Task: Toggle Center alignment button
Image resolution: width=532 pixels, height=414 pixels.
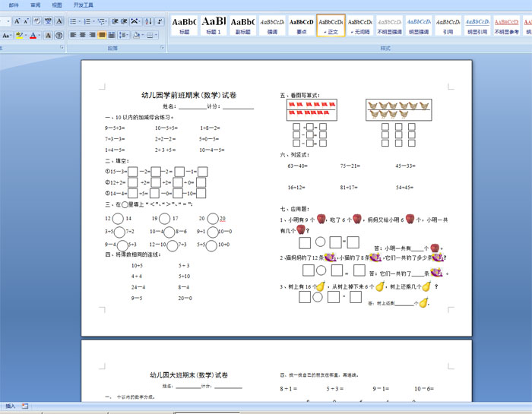Action: tap(82, 35)
